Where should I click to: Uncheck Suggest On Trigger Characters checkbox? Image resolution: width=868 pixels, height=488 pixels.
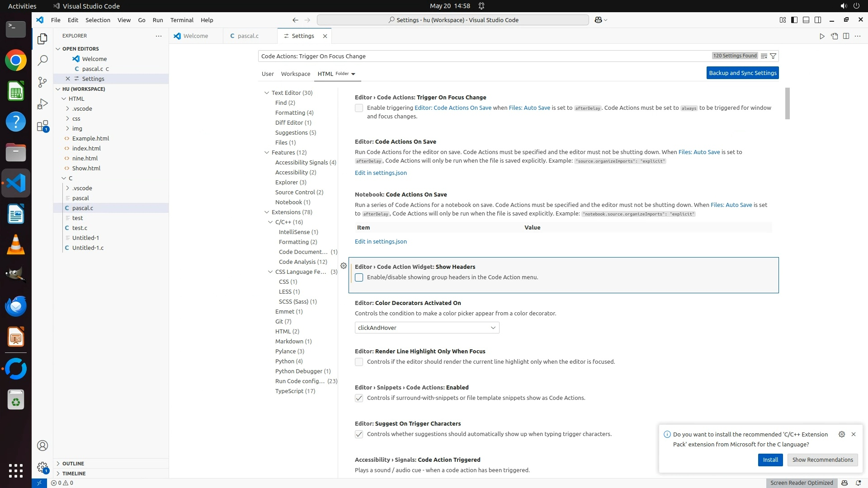click(x=359, y=434)
